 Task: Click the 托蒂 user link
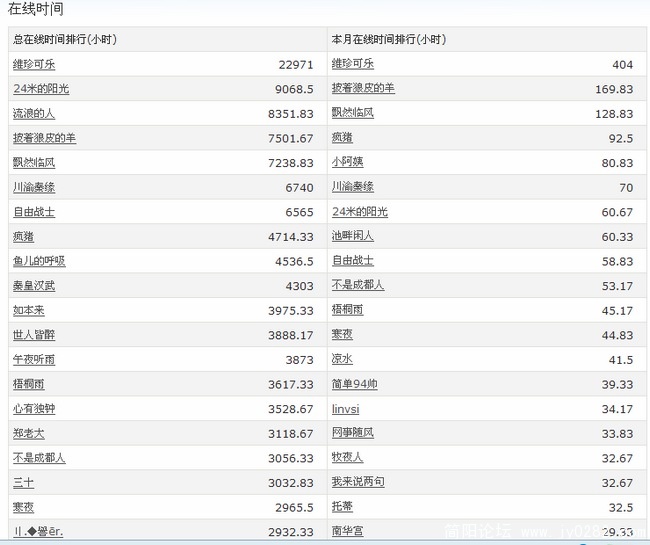(342, 506)
